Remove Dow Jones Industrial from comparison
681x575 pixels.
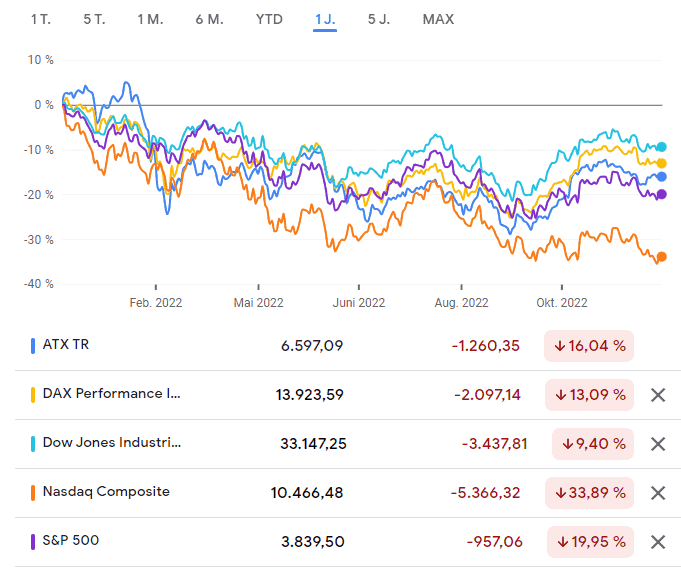pos(658,444)
